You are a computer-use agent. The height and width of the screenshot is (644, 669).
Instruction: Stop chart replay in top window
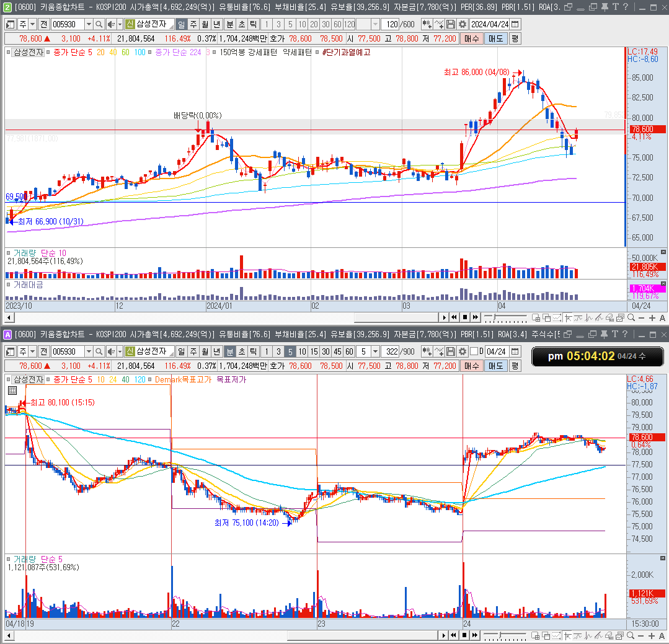[x=465, y=317]
